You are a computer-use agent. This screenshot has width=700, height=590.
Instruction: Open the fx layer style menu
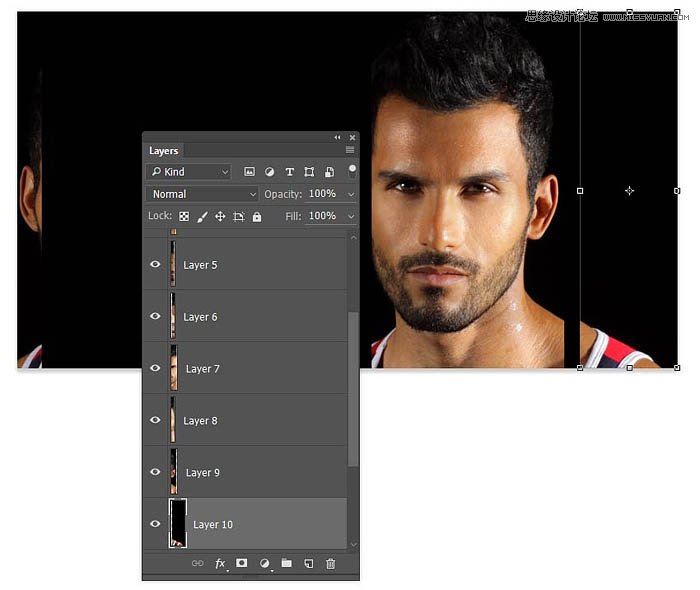220,564
